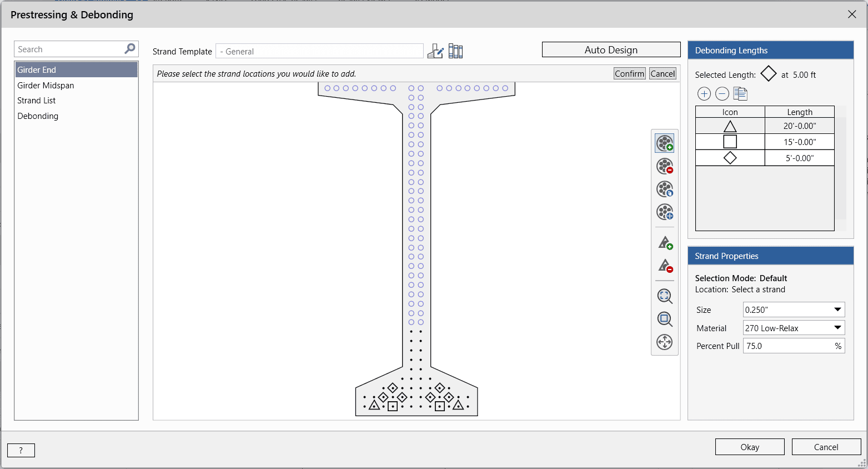Open the Girder Midspan section

(46, 85)
